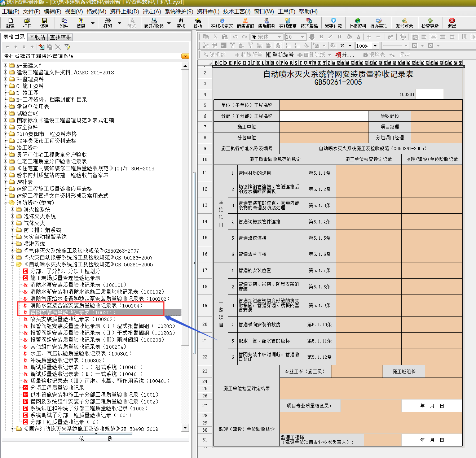This screenshot has width=476, height=458.
Task: Click the 退出 exit icon
Action: [452, 23]
